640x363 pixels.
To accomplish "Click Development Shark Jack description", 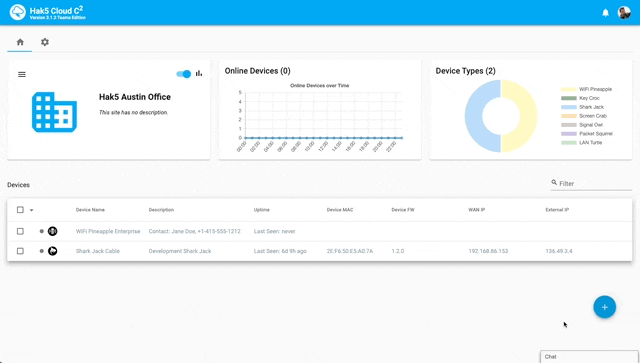I will 180,251.
